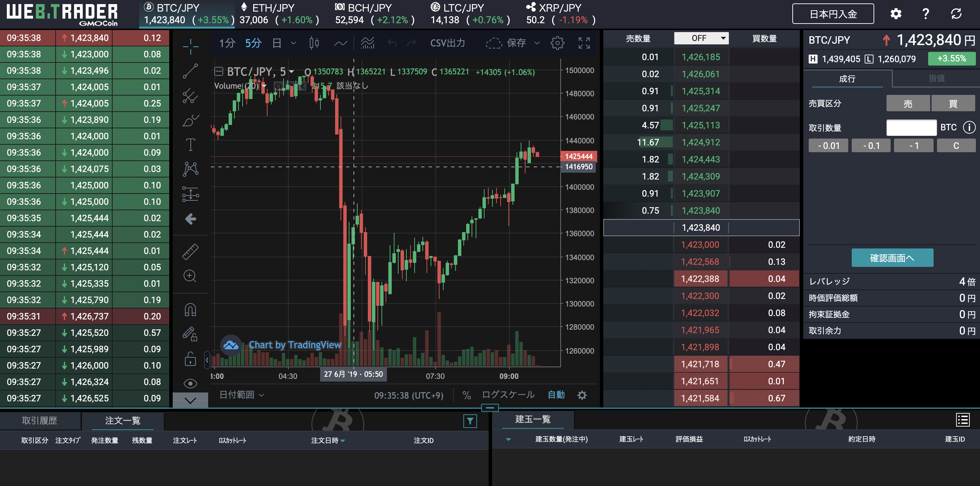
Task: Select 5分 timeframe
Action: [x=253, y=43]
